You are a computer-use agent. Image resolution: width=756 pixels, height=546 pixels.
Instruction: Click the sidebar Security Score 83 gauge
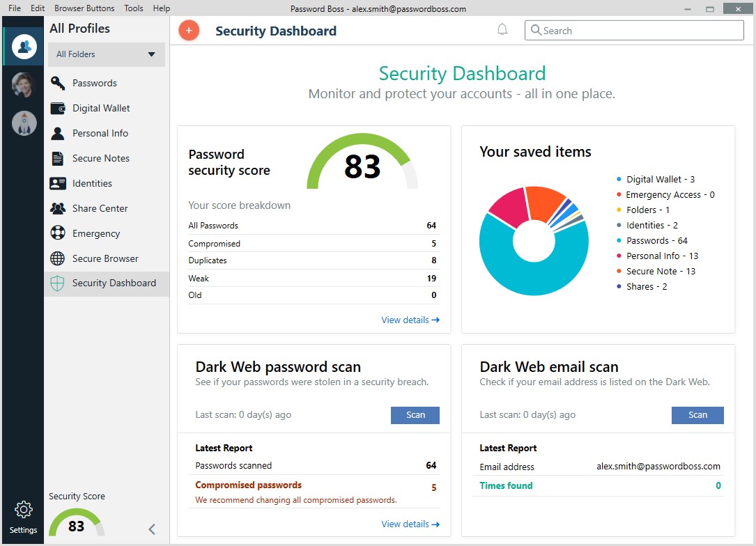(76, 523)
